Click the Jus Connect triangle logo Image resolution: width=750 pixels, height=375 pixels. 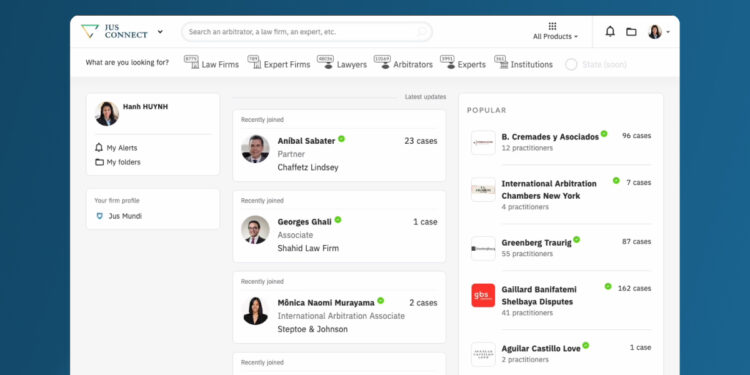click(x=89, y=32)
